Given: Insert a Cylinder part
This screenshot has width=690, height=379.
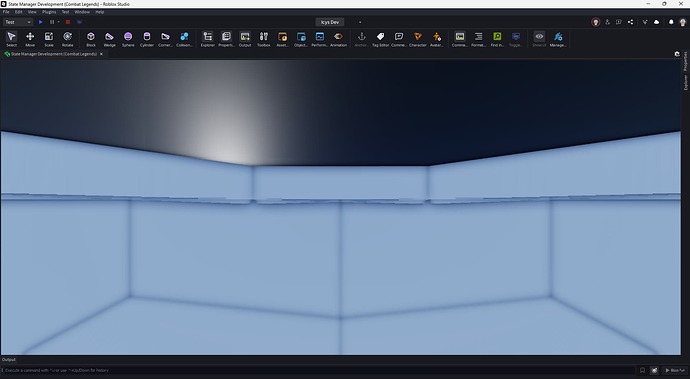Looking at the screenshot, I should coord(147,39).
